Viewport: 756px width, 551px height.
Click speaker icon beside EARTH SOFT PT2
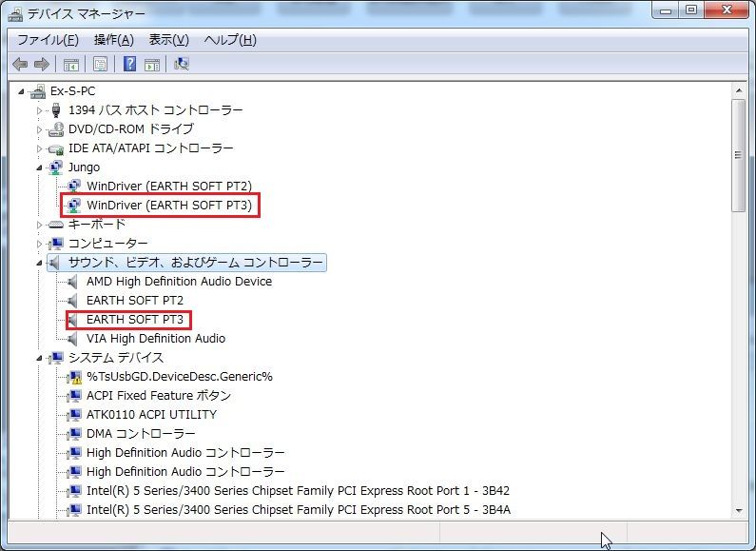(72, 301)
